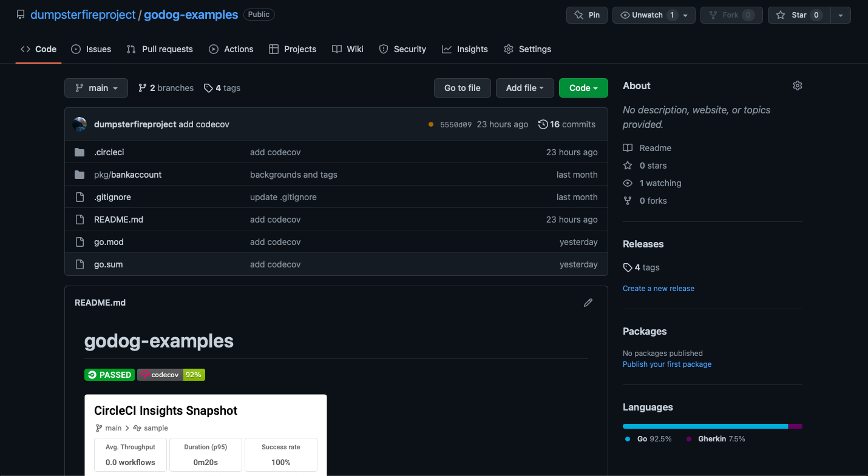
Task: Open the Projects tab
Action: coord(293,49)
